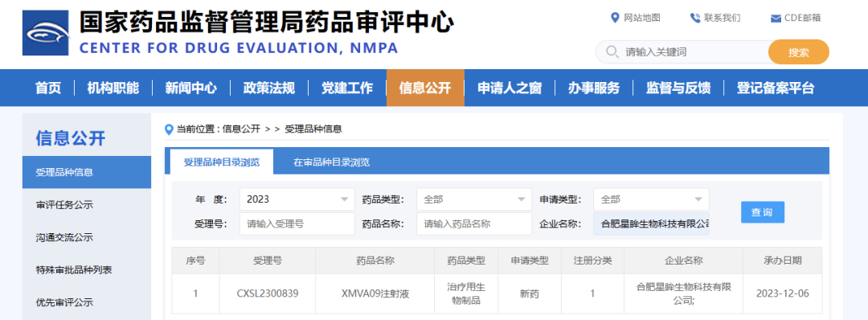Click 受理号 column header
Image resolution: width=868 pixels, height=320 pixels.
point(268,261)
